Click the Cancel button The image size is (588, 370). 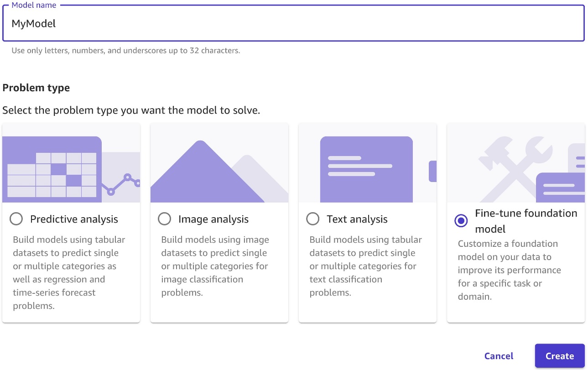click(x=499, y=356)
